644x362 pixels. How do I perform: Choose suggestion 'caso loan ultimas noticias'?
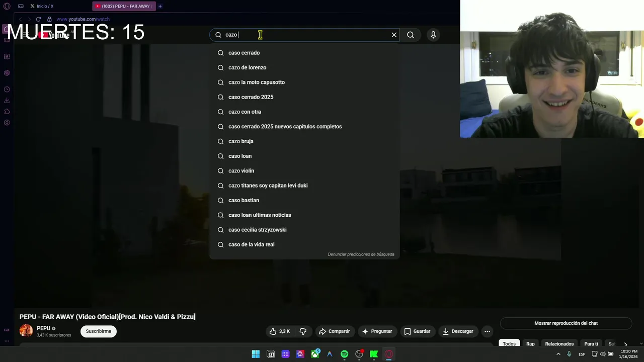pos(304,215)
